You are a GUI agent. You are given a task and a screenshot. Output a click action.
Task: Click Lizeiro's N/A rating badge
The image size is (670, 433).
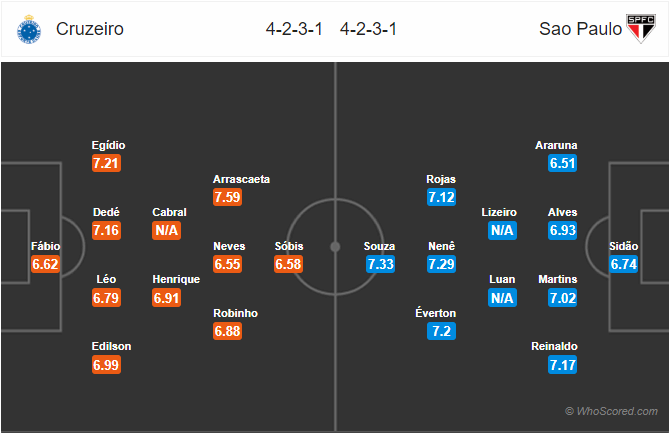point(502,230)
